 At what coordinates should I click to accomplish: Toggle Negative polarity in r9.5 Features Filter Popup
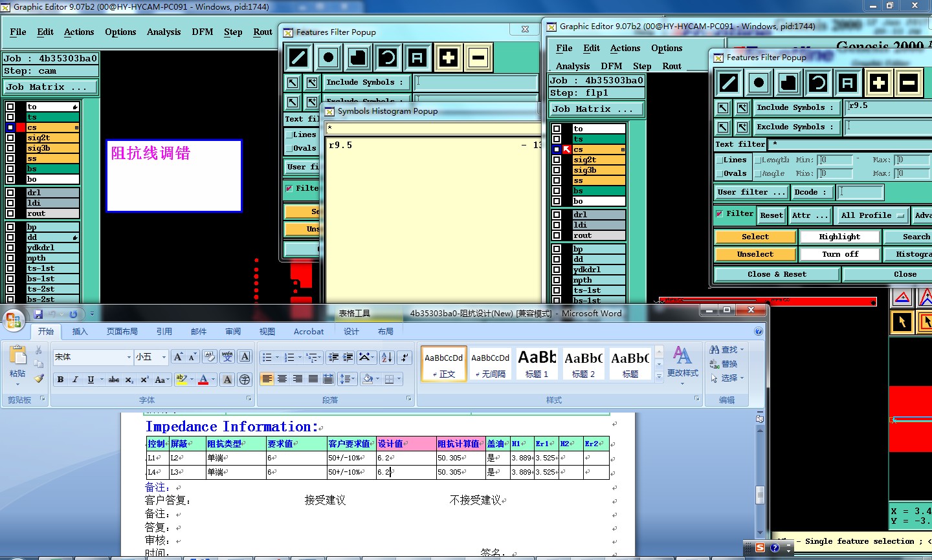click(x=908, y=83)
